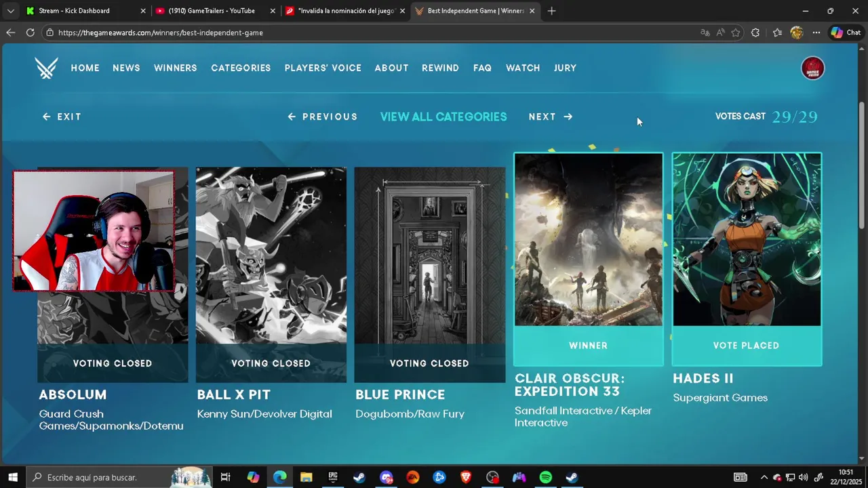This screenshot has width=868, height=488.
Task: Open the tab list dropdown arrow
Action: click(x=10, y=11)
